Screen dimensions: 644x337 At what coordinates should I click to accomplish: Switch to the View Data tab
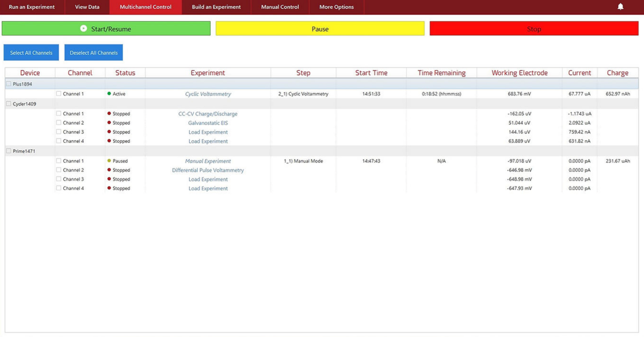tap(87, 7)
